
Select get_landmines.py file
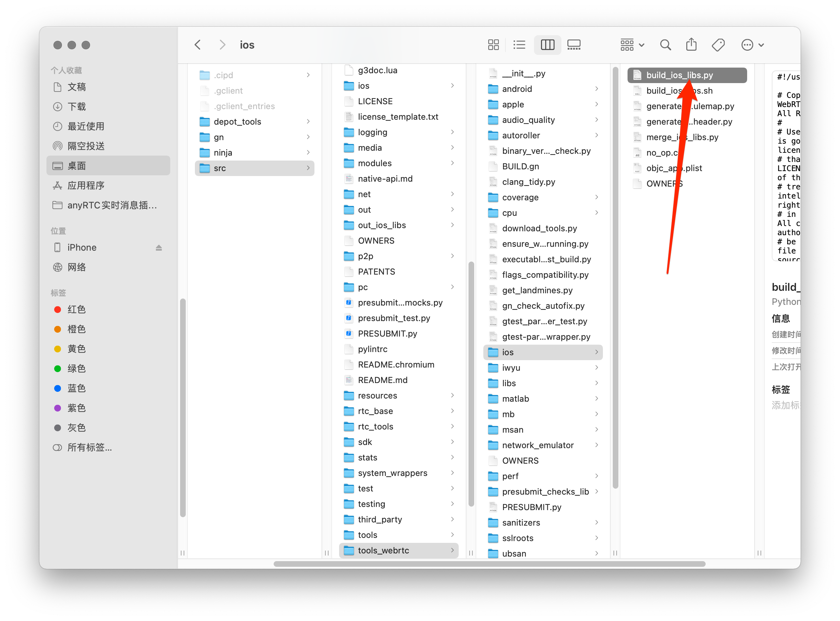(543, 290)
